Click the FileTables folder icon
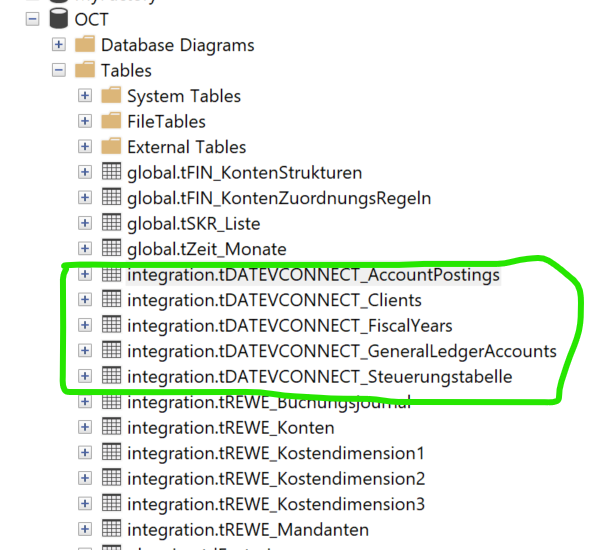Viewport: 609px width, 550px height. (111, 121)
